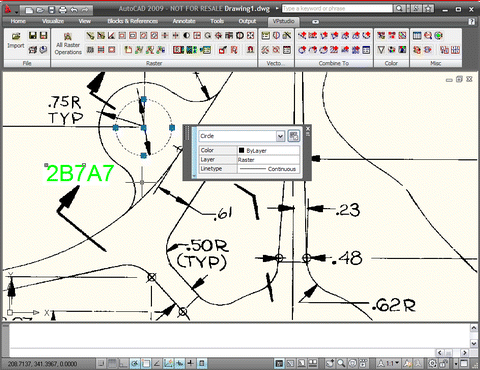Click the globe icon in the Misc panel

tap(439, 35)
